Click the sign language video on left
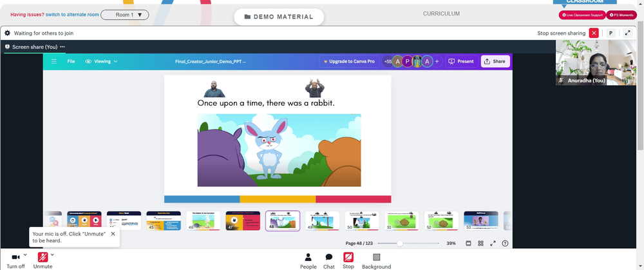The height and width of the screenshot is (270, 644). pos(214,89)
